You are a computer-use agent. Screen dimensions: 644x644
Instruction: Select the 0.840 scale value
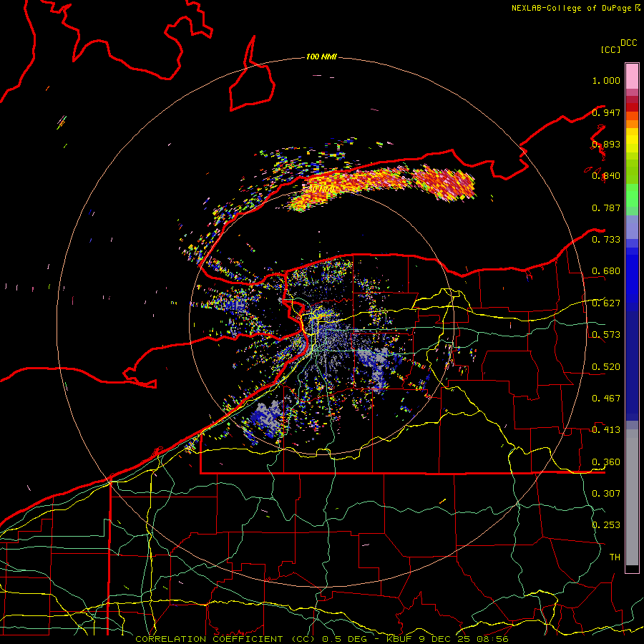point(606,176)
